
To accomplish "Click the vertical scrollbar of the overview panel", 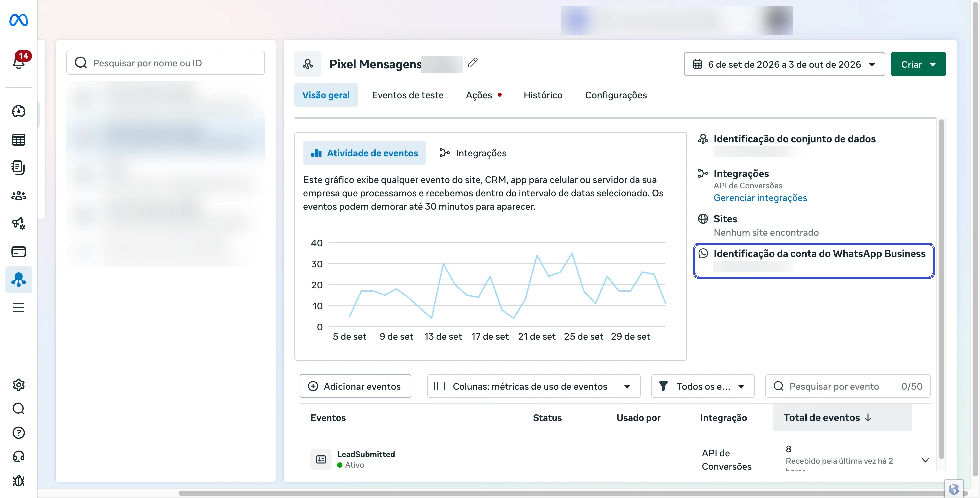I will (x=941, y=289).
